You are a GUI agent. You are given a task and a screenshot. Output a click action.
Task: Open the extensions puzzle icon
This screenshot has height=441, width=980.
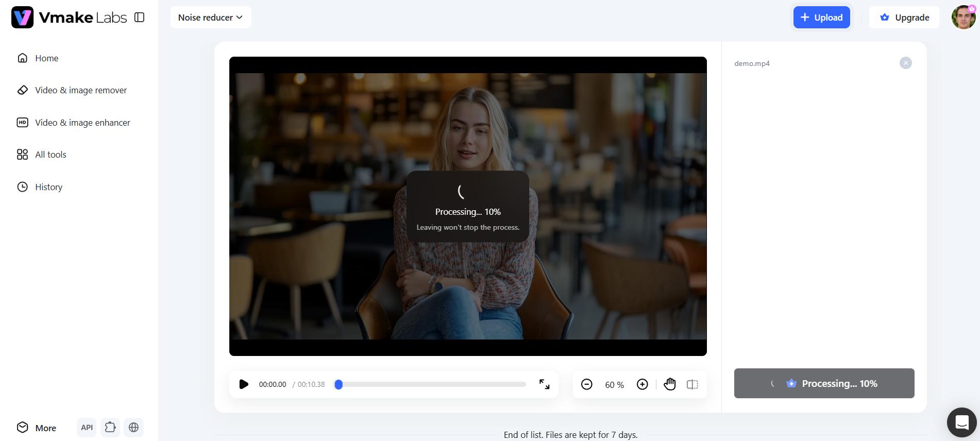click(x=110, y=428)
